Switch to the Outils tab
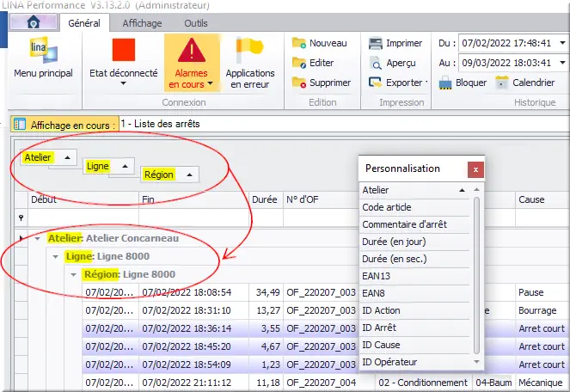 click(x=196, y=23)
